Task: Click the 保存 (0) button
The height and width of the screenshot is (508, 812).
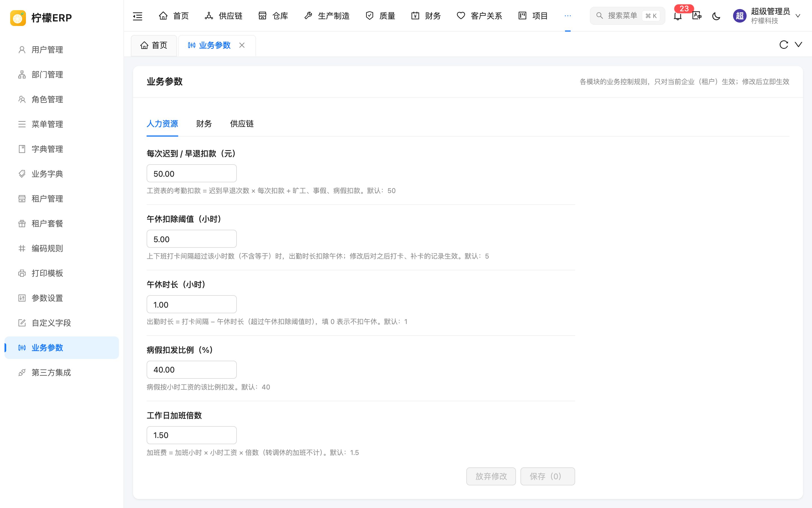Action: 547,476
